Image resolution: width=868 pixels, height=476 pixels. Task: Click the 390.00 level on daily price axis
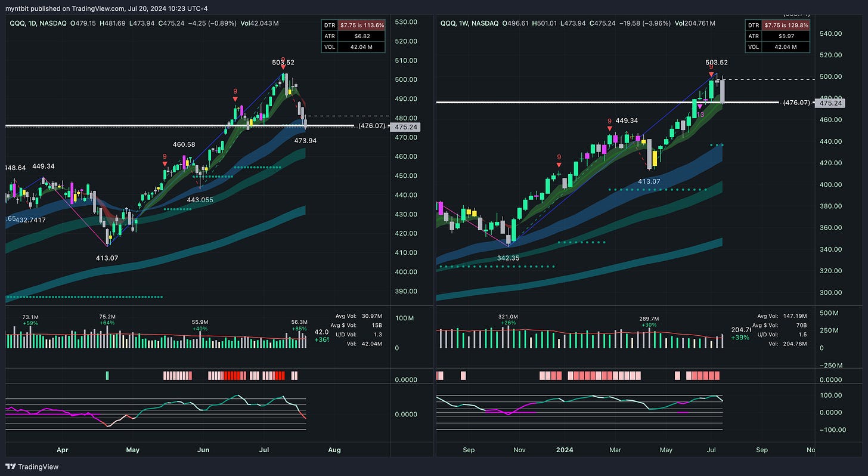click(405, 291)
